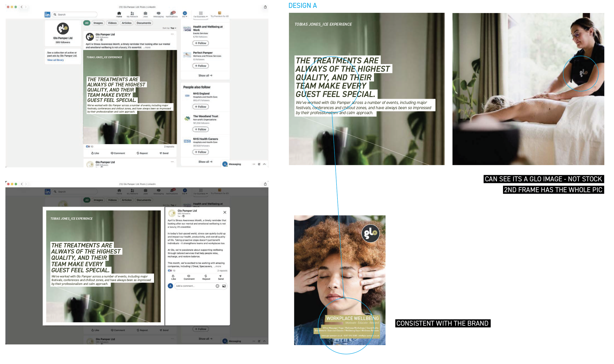Viewport: 614px width, 364px height.
Task: Expand '…more' in the modal post text
Action: (x=217, y=266)
